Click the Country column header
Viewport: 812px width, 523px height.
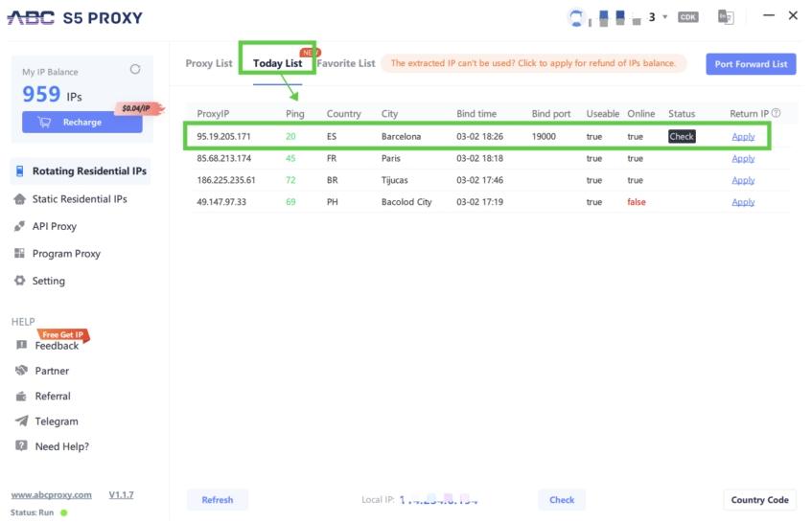[344, 114]
